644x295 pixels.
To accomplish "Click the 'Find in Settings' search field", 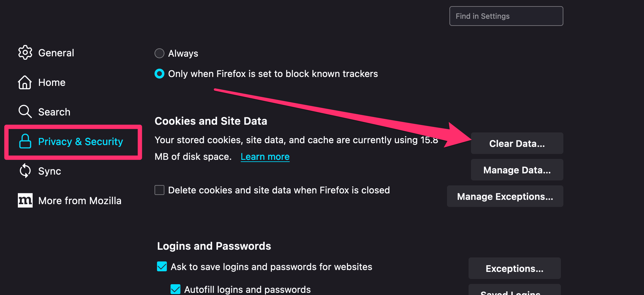I will point(506,16).
